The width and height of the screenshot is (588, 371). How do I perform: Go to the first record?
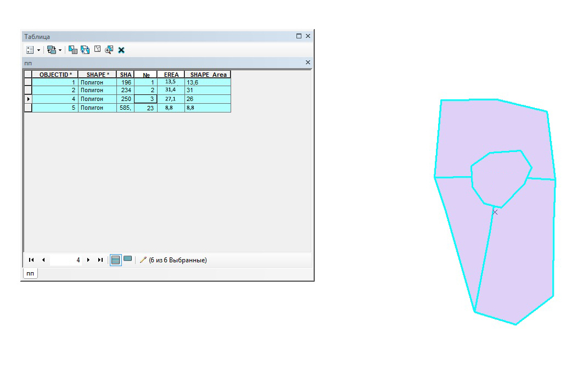[x=31, y=260]
